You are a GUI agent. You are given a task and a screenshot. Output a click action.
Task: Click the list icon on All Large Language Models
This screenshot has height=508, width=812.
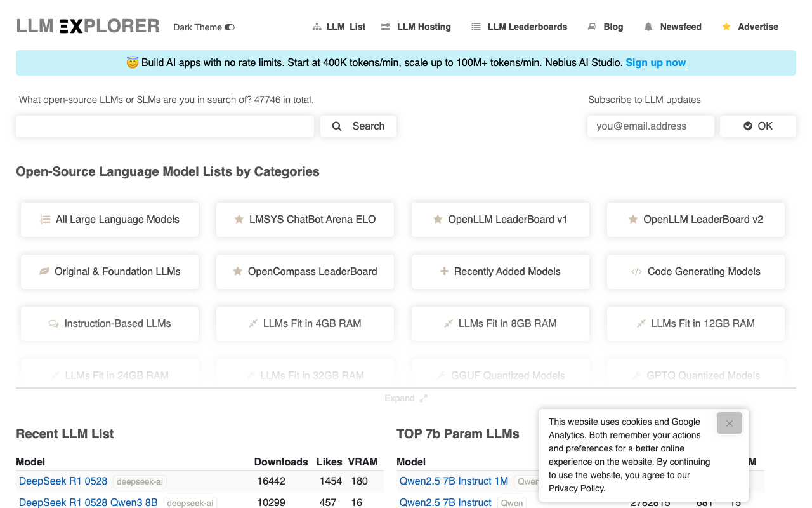[45, 220]
